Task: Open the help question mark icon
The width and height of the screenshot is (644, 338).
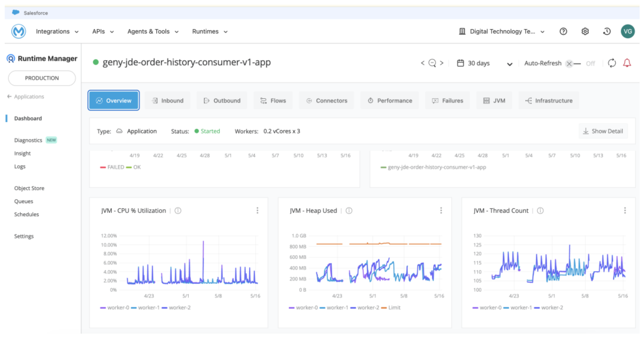Action: (563, 31)
